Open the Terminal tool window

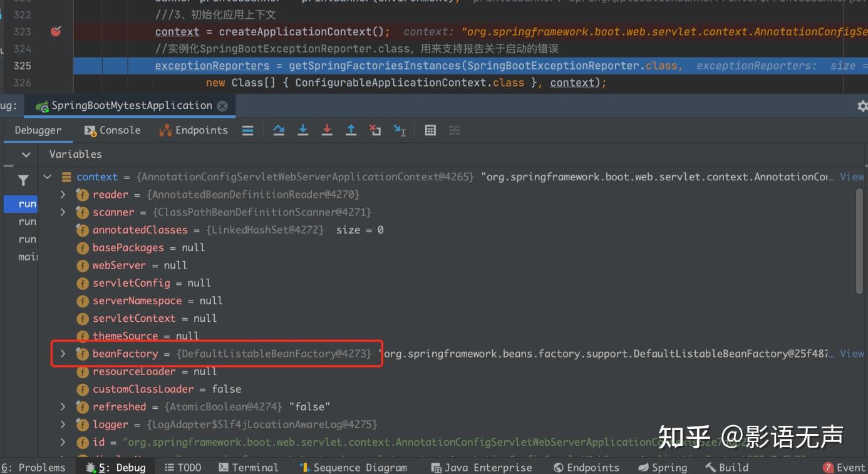tap(249, 467)
